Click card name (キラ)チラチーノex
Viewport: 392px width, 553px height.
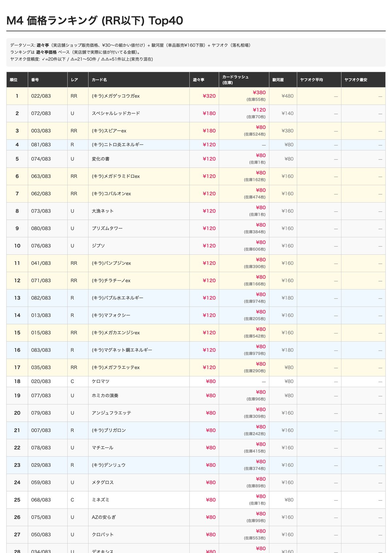(x=111, y=281)
